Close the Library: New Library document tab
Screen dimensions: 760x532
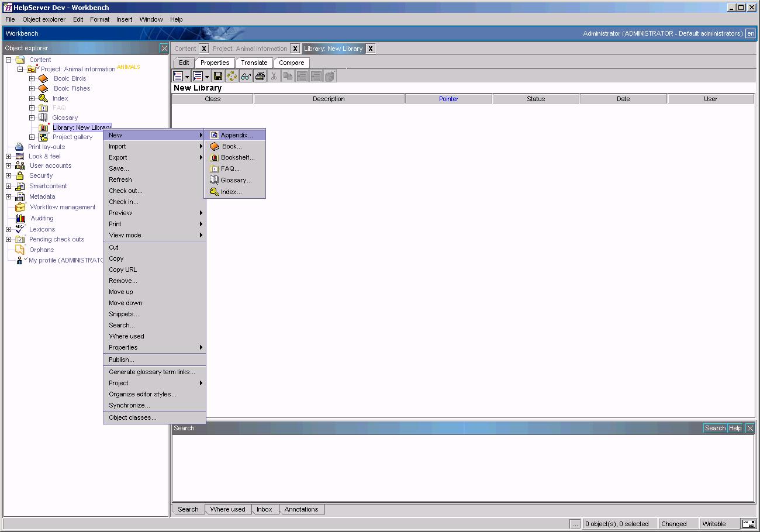pyautogui.click(x=371, y=49)
